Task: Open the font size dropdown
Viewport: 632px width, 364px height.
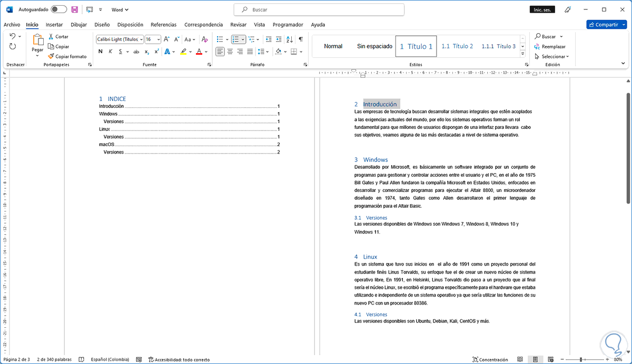Action: coord(157,39)
